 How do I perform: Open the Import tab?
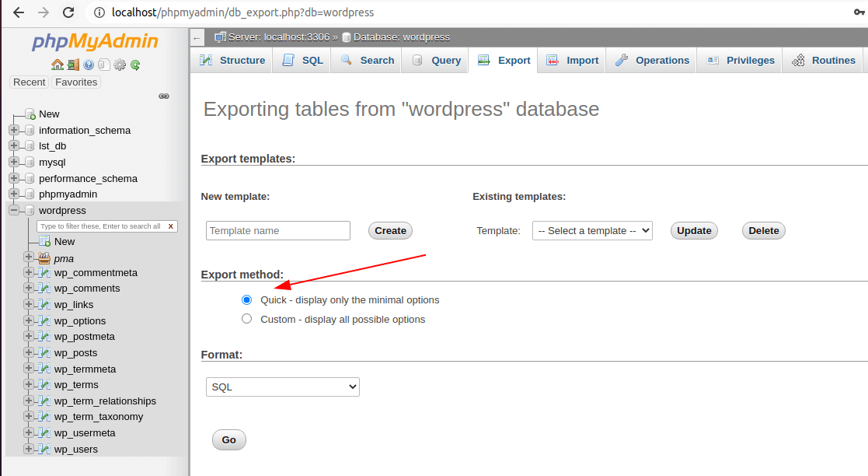(x=573, y=61)
